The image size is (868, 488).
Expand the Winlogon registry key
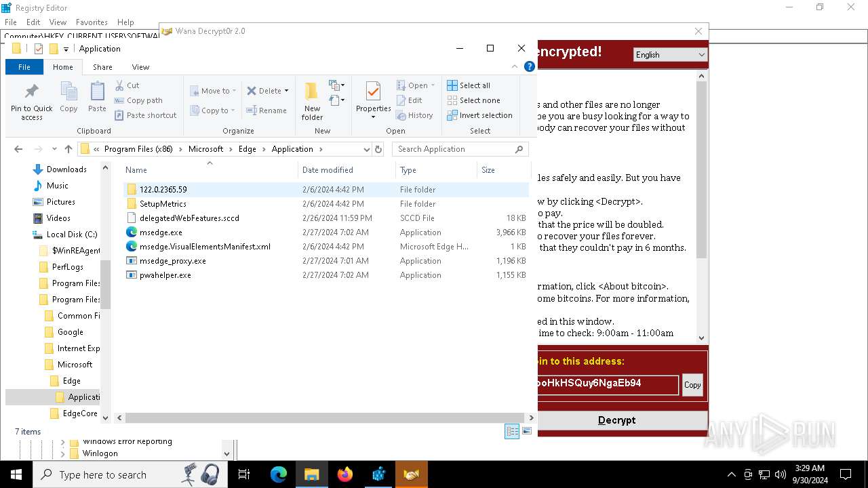63,453
